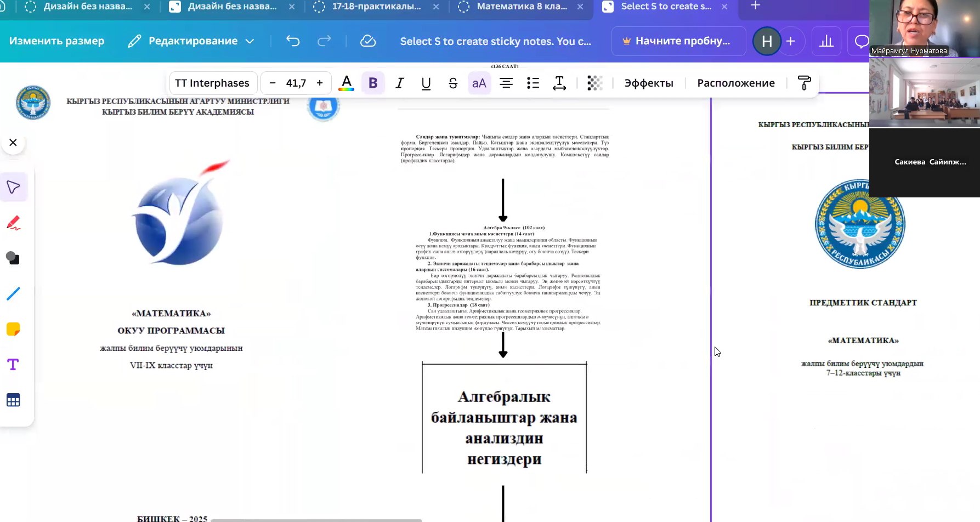This screenshot has height=522, width=980.
Task: Select the text tool in sidebar
Action: point(13,365)
